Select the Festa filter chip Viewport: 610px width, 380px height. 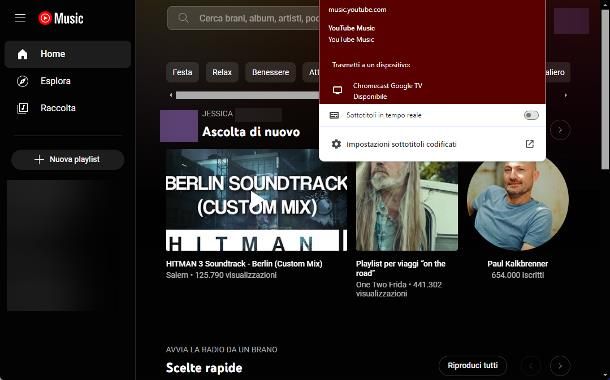pos(182,72)
